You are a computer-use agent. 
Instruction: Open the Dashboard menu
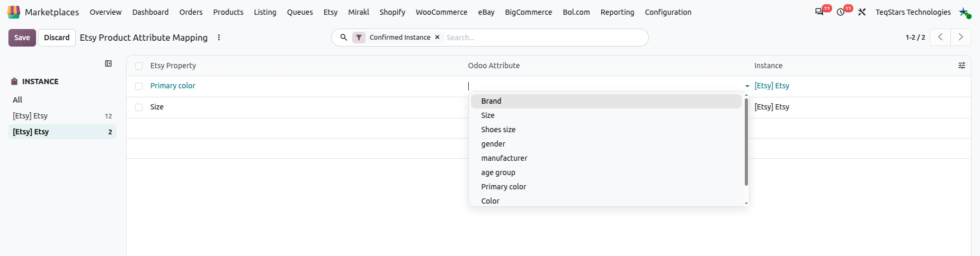[x=150, y=12]
